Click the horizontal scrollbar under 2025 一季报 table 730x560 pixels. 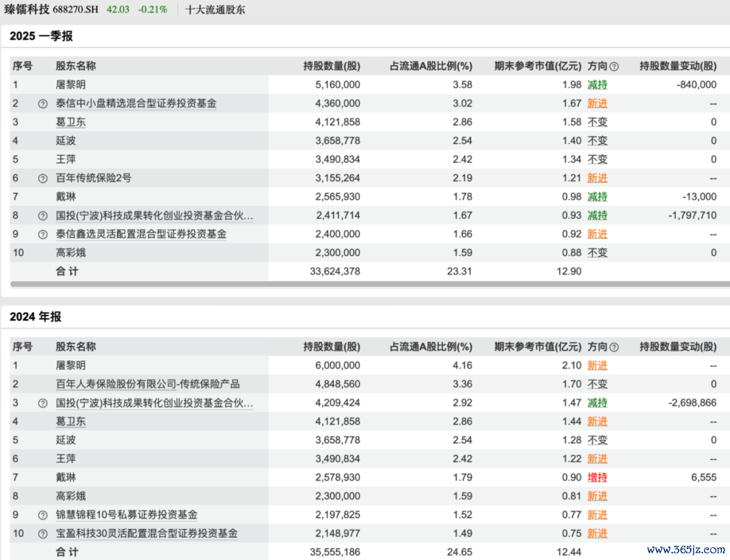click(x=365, y=284)
